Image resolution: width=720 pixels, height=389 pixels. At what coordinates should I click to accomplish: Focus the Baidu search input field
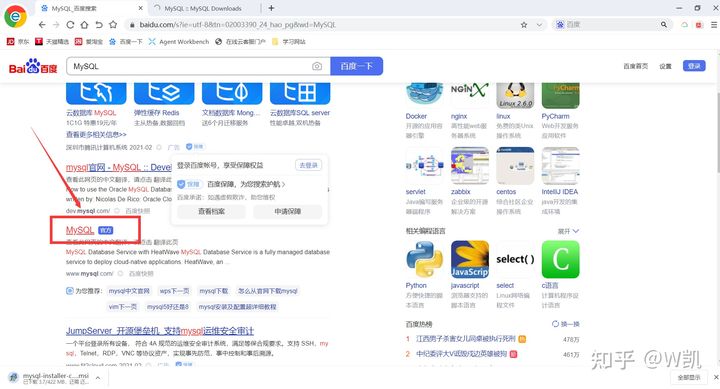[191, 67]
